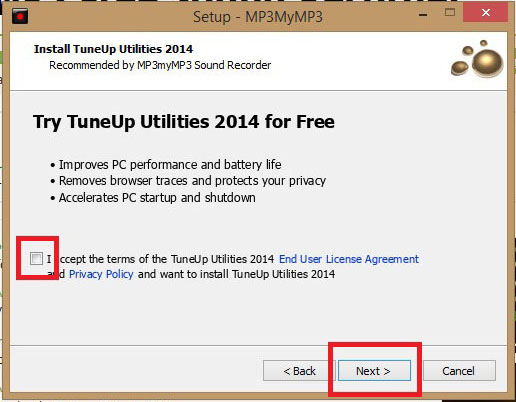Click the golden bubbles logo in header
This screenshot has width=516, height=402.
point(477,59)
